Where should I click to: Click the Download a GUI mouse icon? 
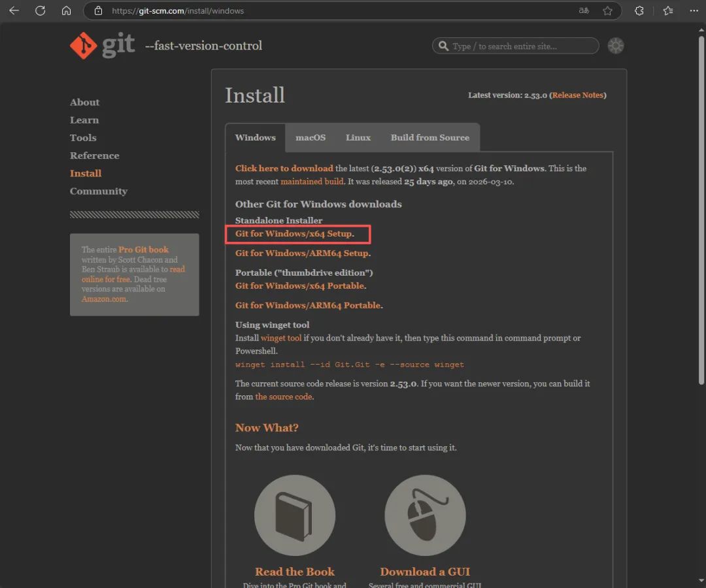click(425, 515)
